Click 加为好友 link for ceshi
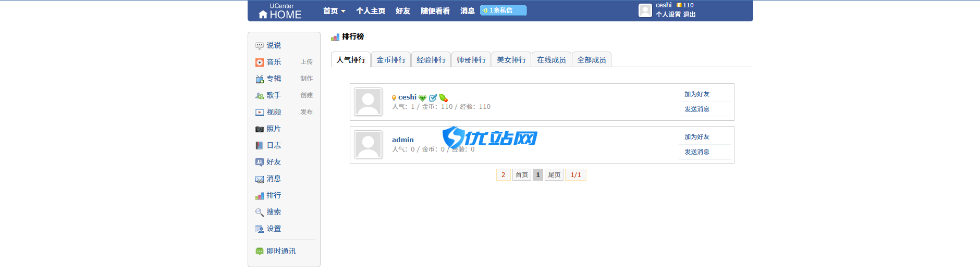This screenshot has height=276, width=980. coord(697,94)
